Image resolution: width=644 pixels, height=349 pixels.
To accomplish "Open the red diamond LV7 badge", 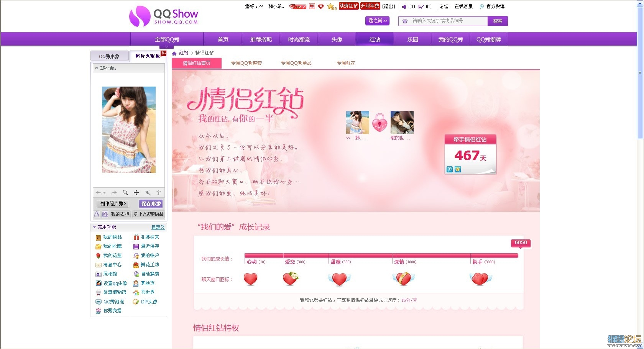I will (x=297, y=7).
